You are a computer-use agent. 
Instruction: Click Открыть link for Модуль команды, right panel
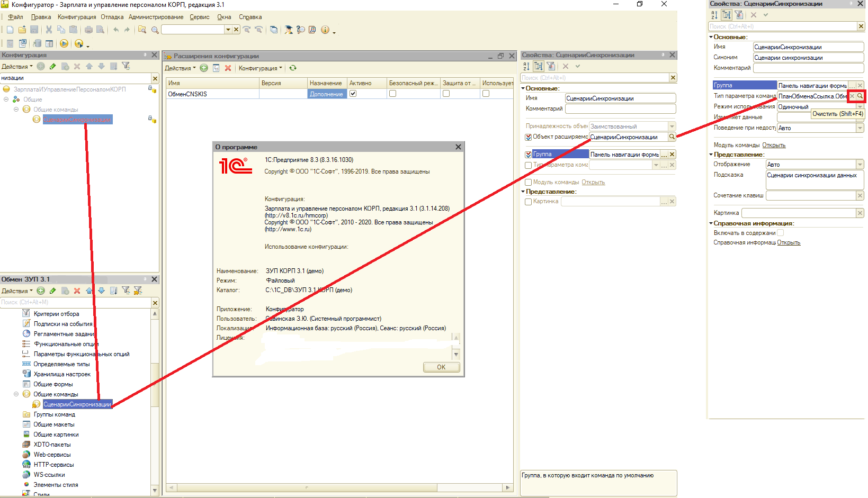(774, 145)
